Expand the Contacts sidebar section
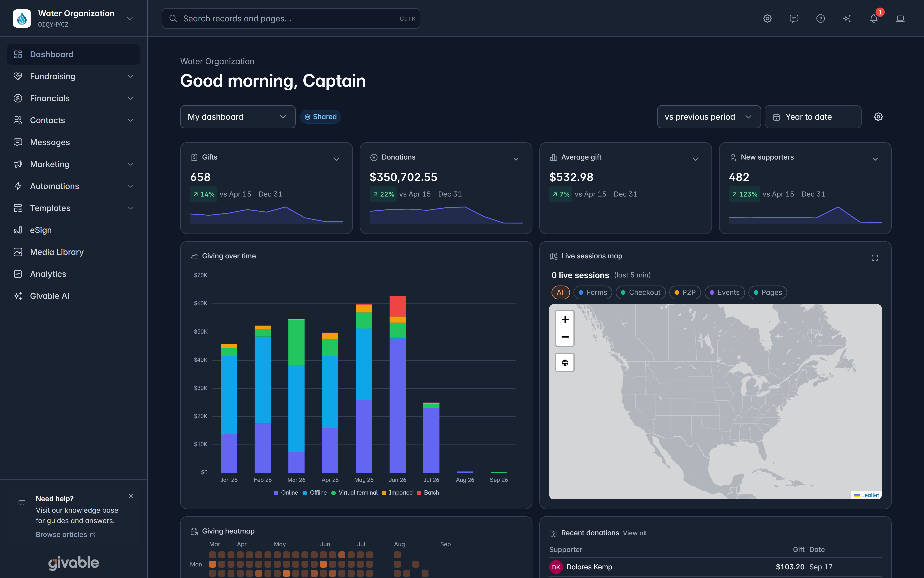 pos(73,120)
